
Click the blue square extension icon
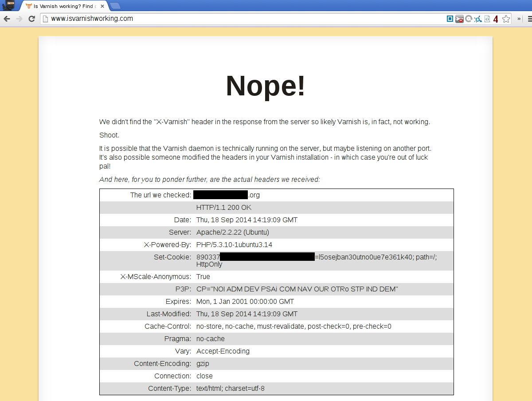pos(450,19)
